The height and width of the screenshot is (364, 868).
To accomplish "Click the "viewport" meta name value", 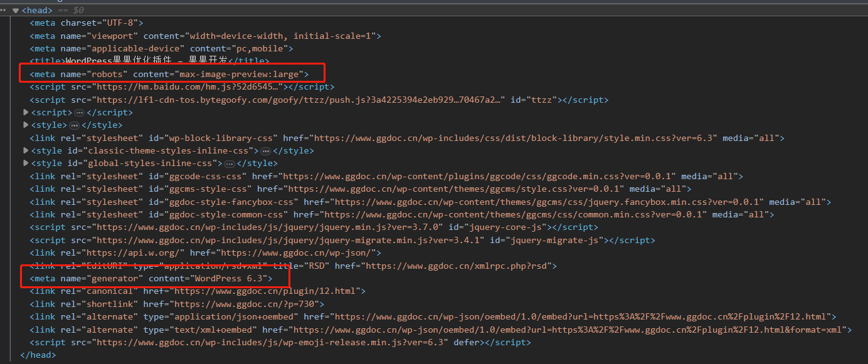I will coord(113,36).
